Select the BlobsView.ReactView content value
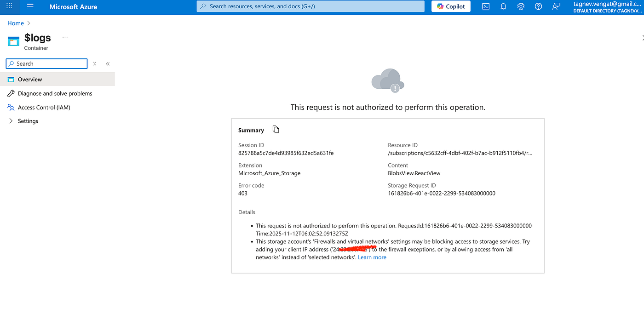The image size is (644, 320). [x=414, y=173]
